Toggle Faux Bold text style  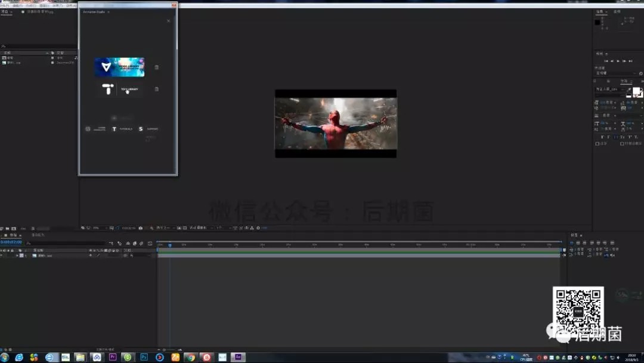pos(602,137)
